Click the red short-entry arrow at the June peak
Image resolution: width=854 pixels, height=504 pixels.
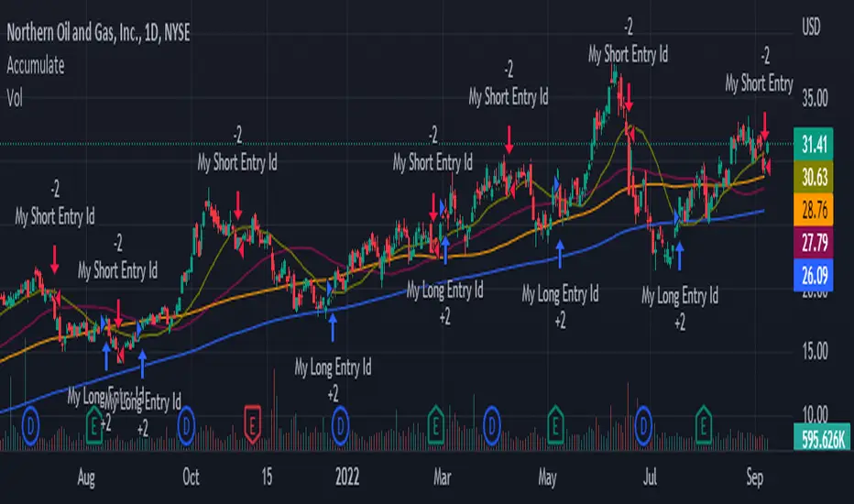(x=630, y=97)
